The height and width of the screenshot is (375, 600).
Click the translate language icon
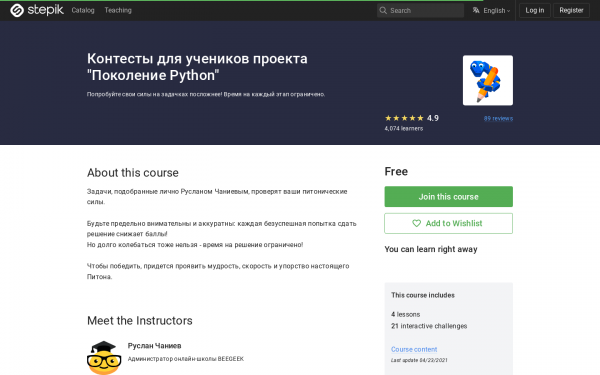click(x=476, y=10)
